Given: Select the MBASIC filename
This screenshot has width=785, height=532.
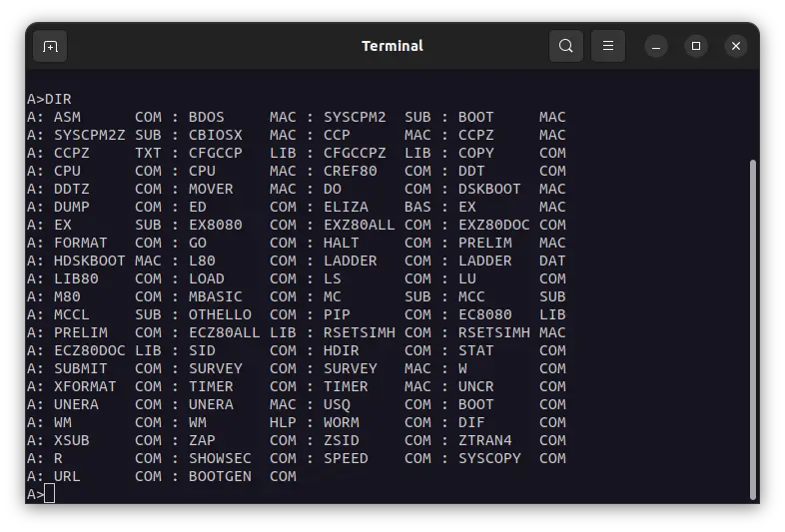Looking at the screenshot, I should 216,296.
